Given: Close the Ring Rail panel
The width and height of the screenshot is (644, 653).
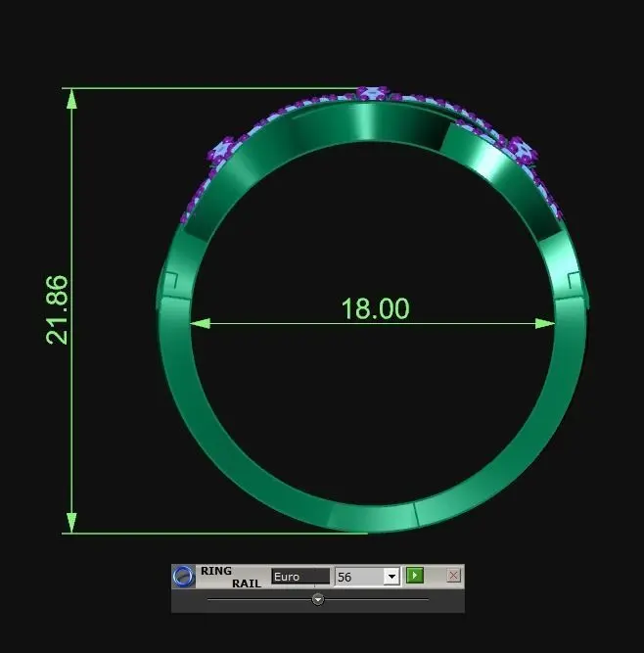Looking at the screenshot, I should 453,576.
